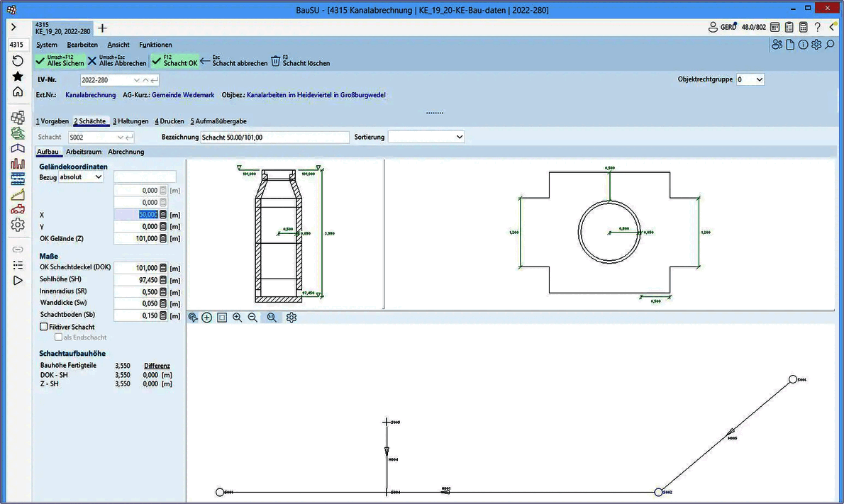
Task: Click the help question mark icon
Action: click(x=818, y=27)
